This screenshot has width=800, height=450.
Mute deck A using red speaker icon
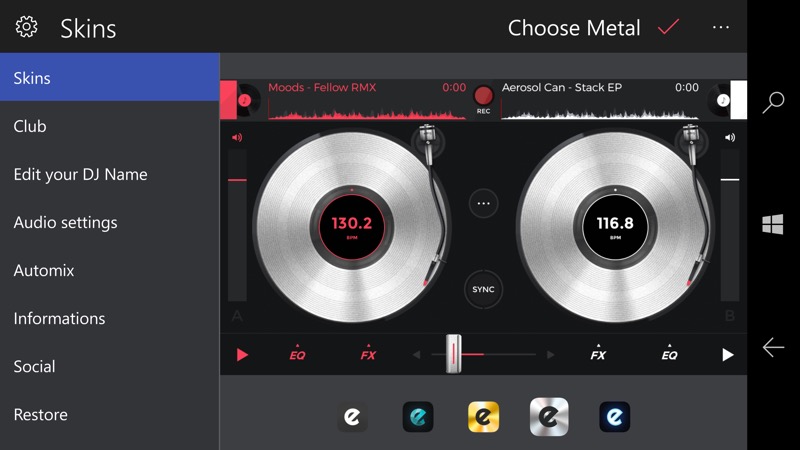point(237,137)
